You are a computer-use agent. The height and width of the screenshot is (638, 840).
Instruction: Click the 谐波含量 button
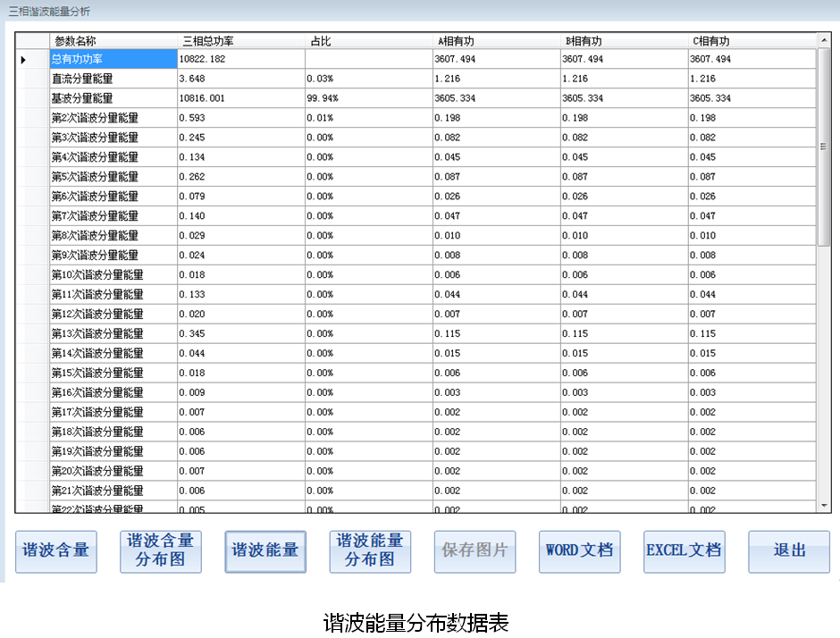click(x=55, y=551)
